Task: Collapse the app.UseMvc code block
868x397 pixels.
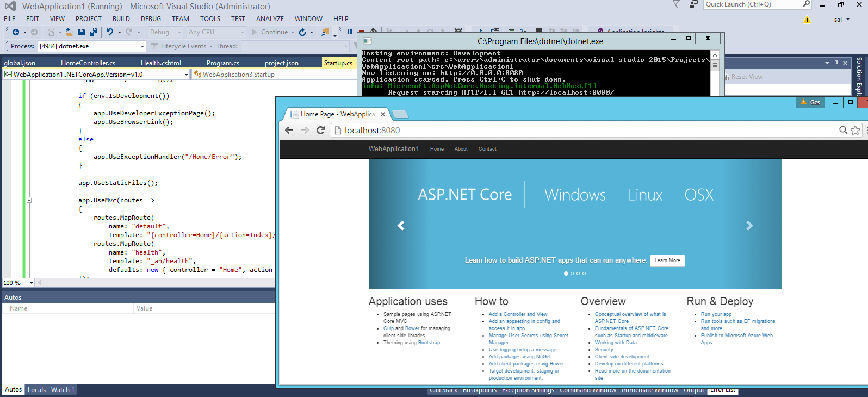Action: tap(29, 200)
